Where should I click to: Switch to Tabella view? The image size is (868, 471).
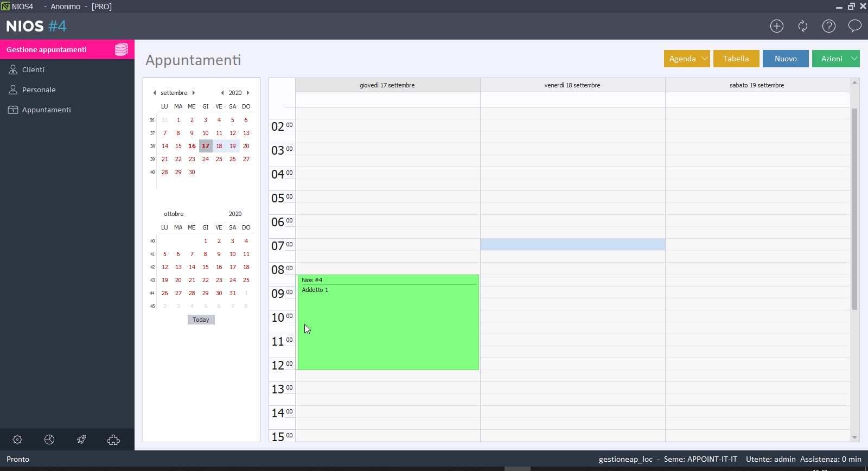736,59
